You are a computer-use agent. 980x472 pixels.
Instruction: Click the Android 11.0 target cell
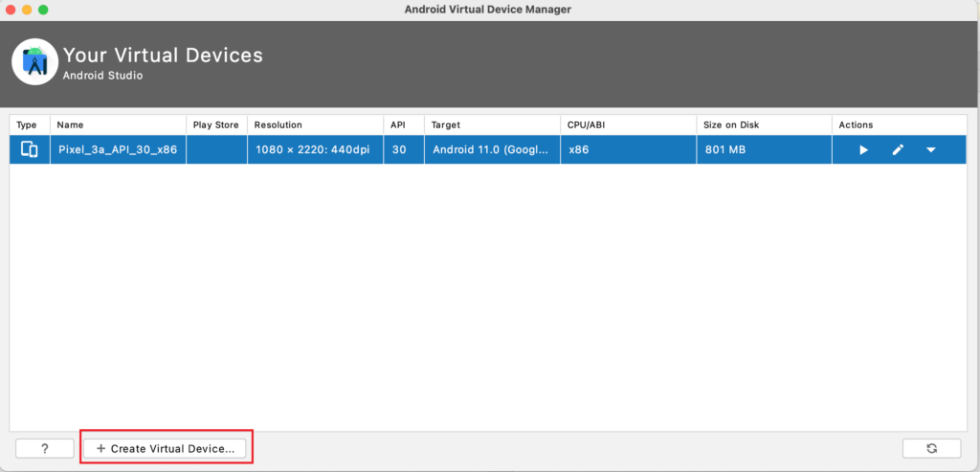pyautogui.click(x=492, y=150)
